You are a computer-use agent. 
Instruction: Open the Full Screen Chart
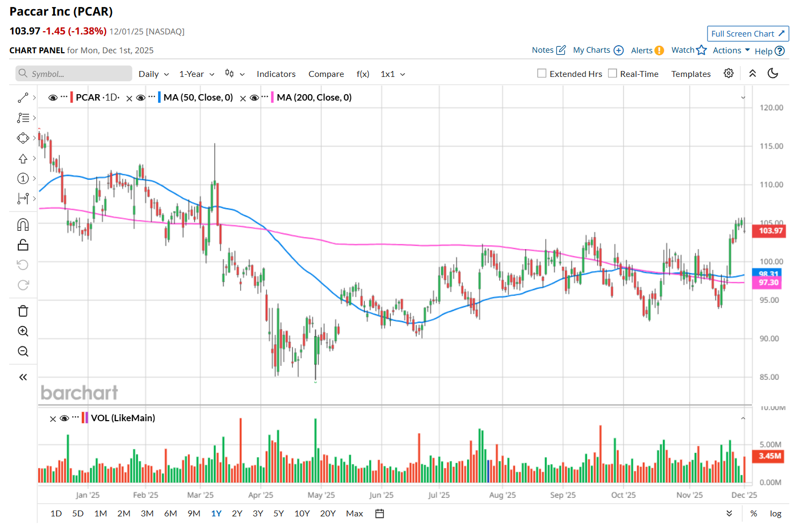coord(747,33)
